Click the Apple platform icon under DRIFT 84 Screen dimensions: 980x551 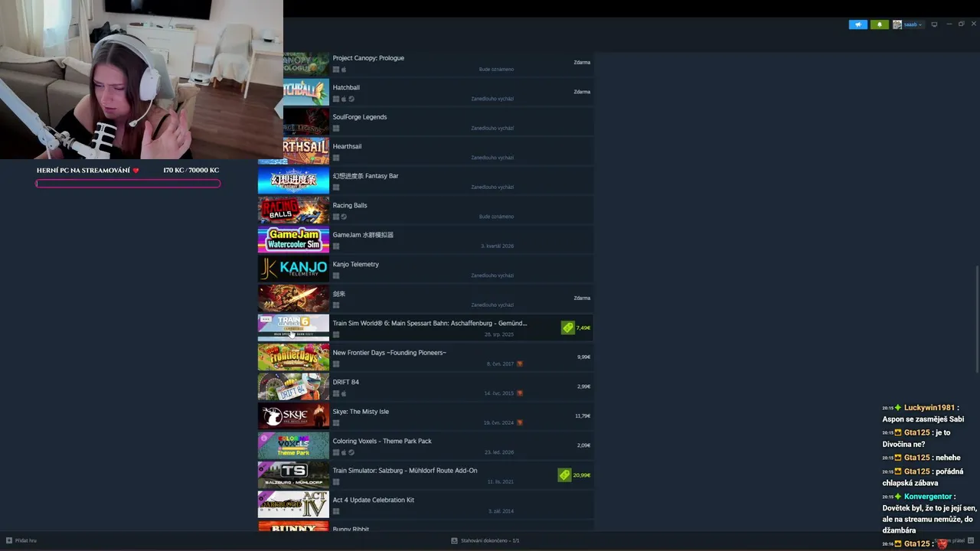pos(344,393)
